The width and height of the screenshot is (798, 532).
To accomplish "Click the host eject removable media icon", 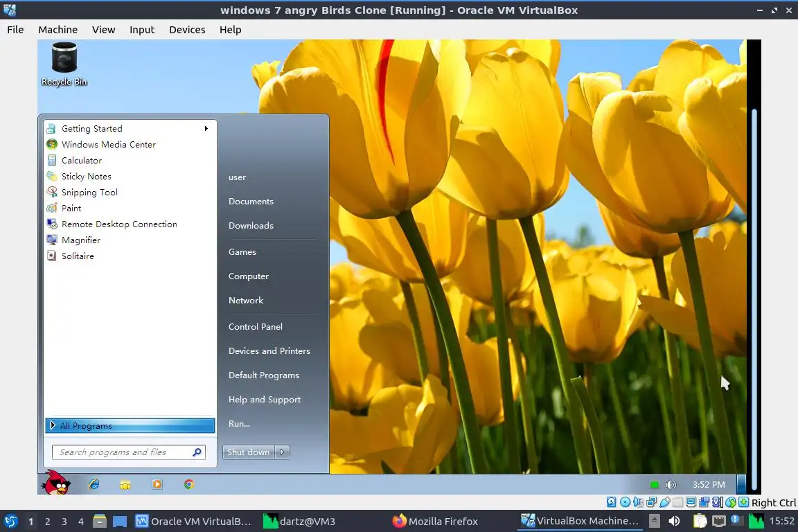I will pyautogui.click(x=655, y=521).
